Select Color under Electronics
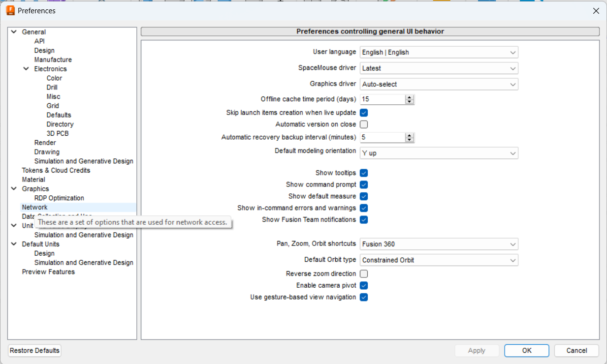 tap(54, 78)
